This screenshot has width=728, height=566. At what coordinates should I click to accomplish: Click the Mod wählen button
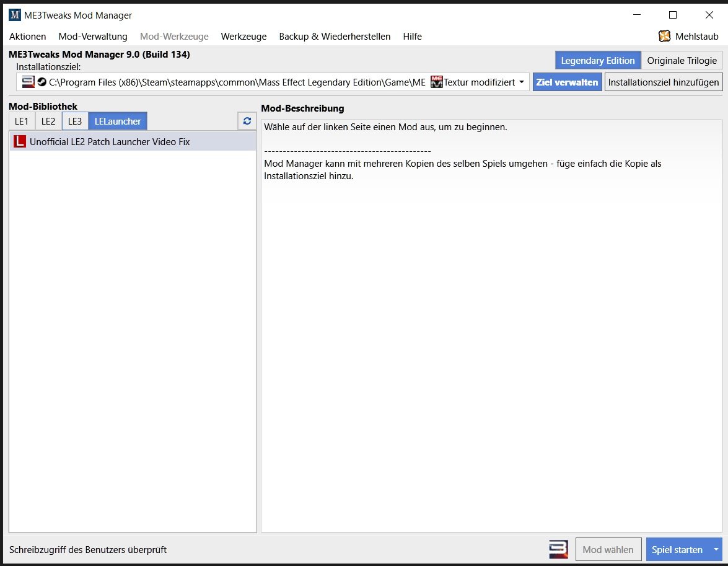coord(608,550)
